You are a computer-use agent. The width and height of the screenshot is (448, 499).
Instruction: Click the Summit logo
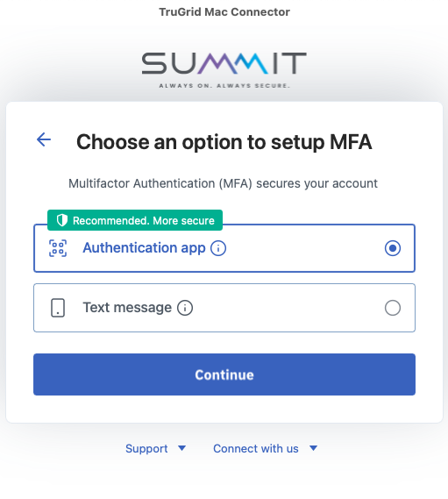point(224,69)
